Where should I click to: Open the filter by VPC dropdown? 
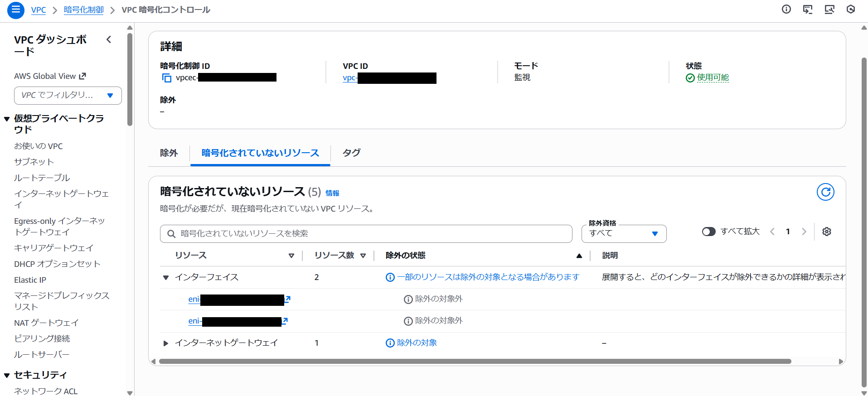tap(68, 96)
